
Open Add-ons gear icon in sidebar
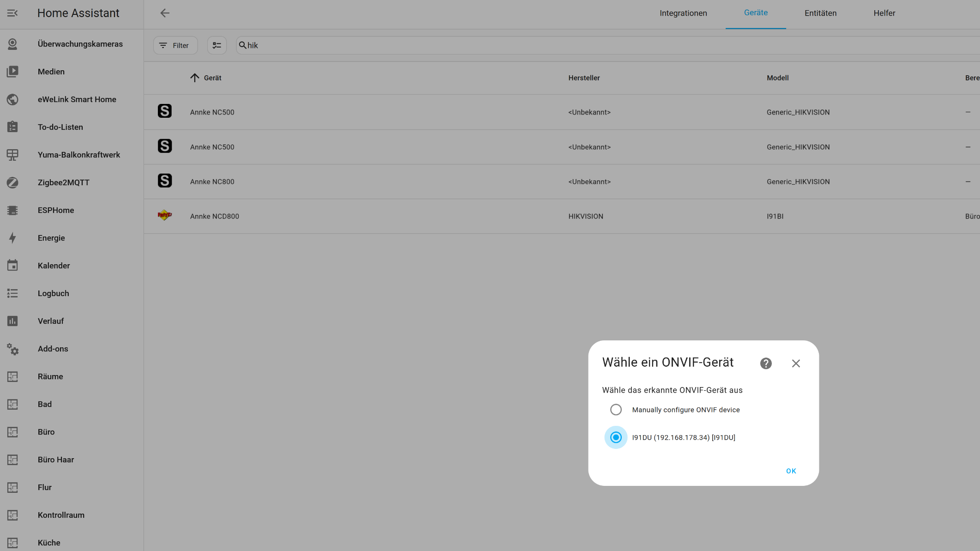coord(12,349)
